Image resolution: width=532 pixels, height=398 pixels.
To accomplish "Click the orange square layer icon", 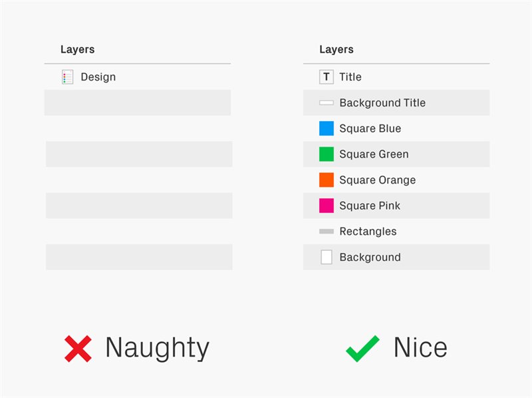I will click(x=327, y=180).
